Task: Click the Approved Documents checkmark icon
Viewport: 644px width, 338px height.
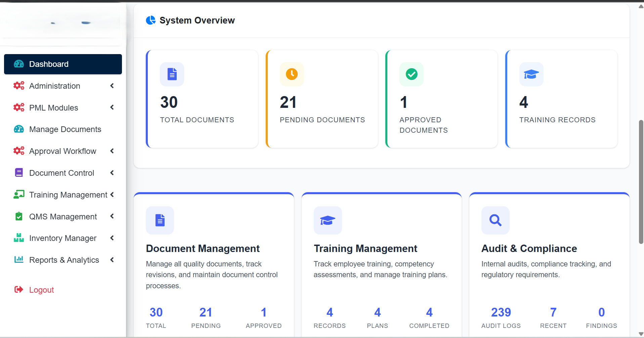Action: click(412, 74)
